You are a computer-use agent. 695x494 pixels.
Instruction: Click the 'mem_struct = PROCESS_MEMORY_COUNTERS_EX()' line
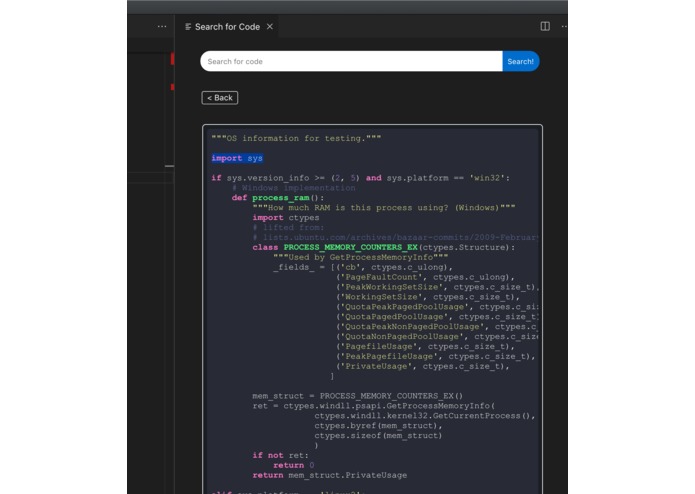358,396
